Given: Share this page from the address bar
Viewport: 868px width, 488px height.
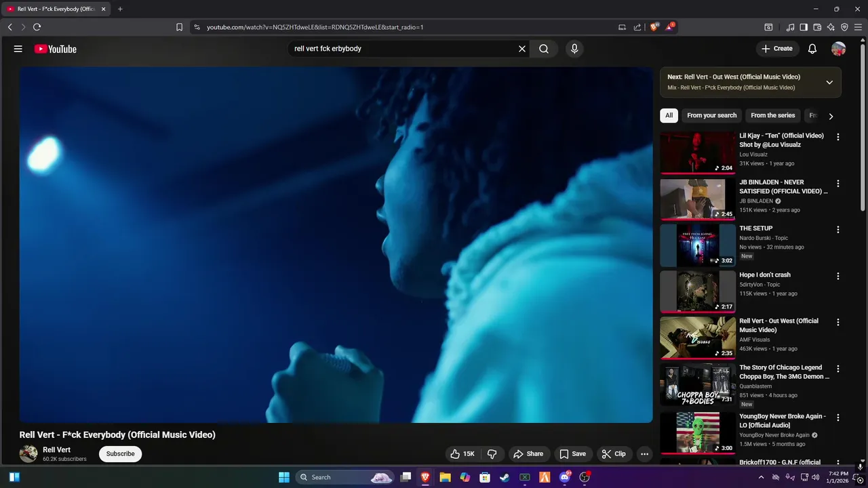Looking at the screenshot, I should (637, 27).
